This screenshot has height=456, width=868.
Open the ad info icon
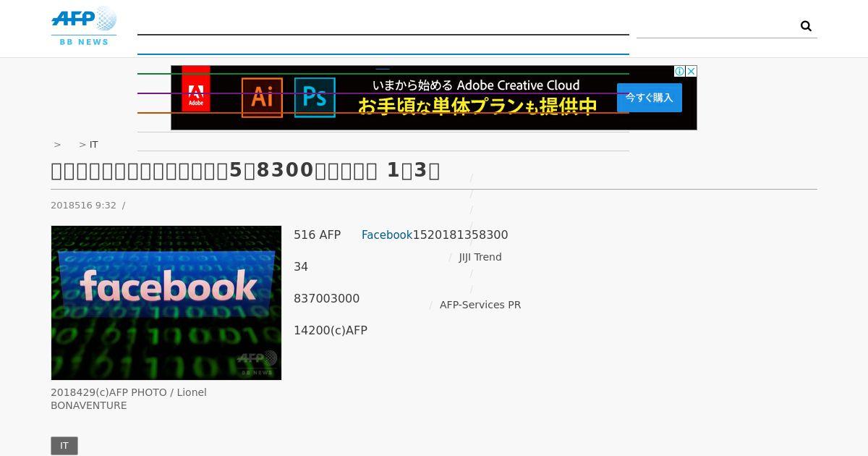pos(679,71)
